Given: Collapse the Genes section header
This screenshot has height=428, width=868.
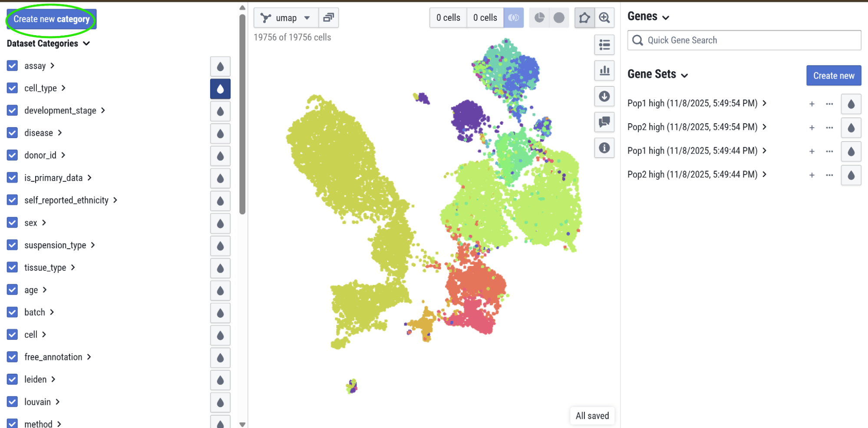Looking at the screenshot, I should [x=665, y=16].
